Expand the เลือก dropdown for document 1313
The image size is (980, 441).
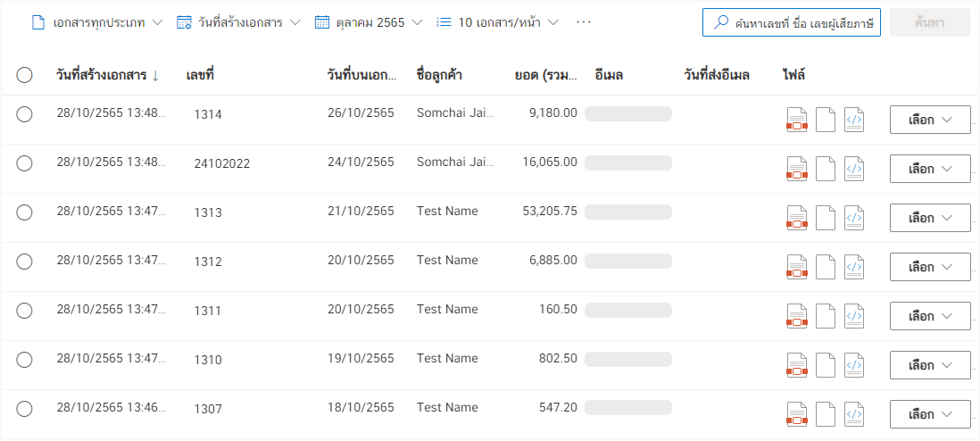click(x=930, y=218)
